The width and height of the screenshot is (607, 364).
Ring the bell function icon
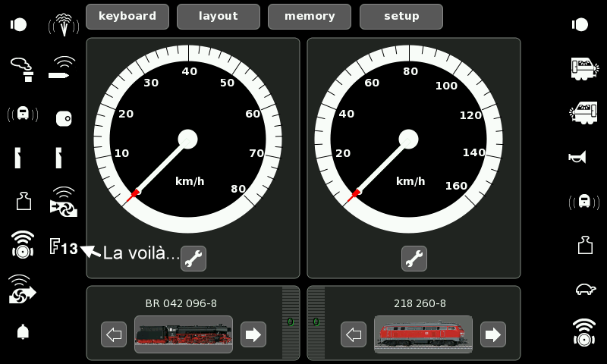(23, 332)
